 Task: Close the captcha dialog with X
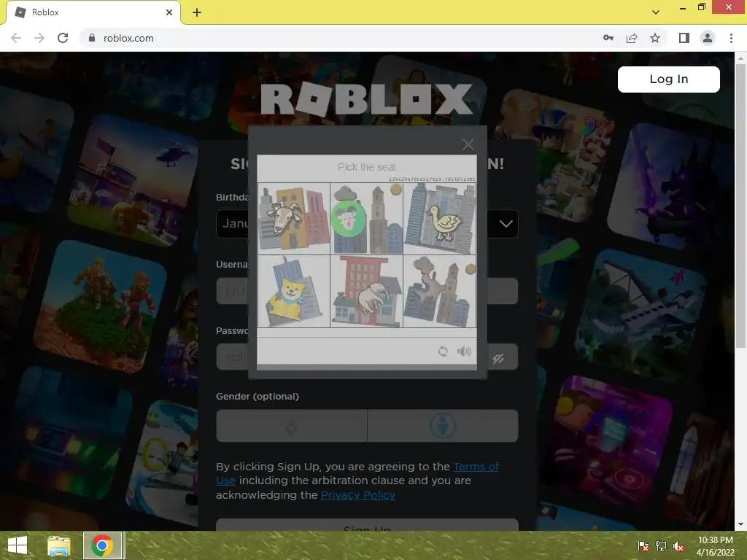coord(468,144)
